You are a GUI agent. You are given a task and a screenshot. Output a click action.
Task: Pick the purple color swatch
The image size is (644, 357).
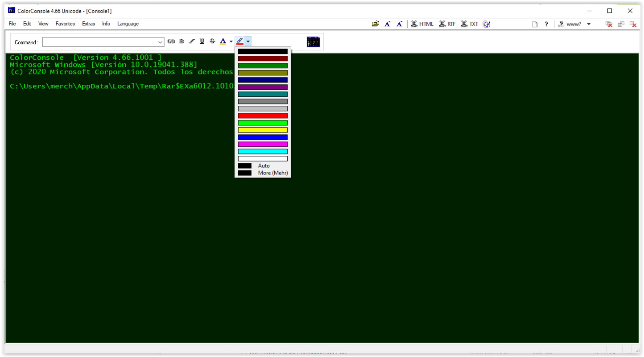click(263, 87)
